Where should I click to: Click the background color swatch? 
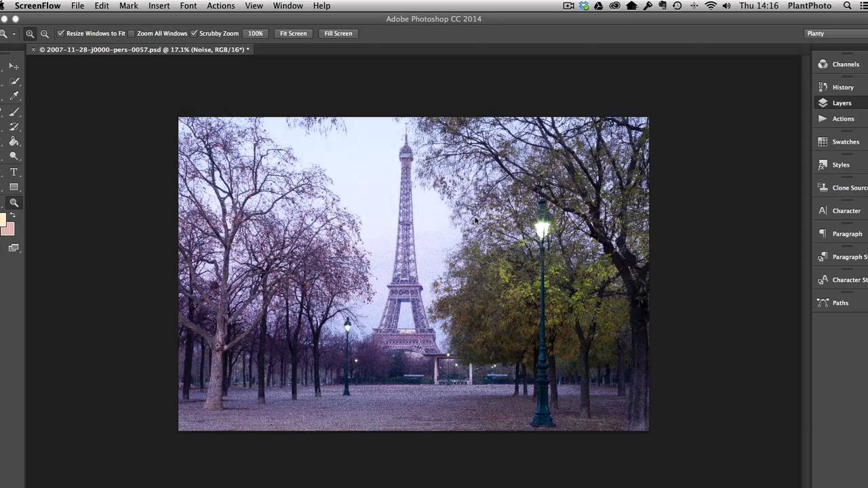(9, 230)
